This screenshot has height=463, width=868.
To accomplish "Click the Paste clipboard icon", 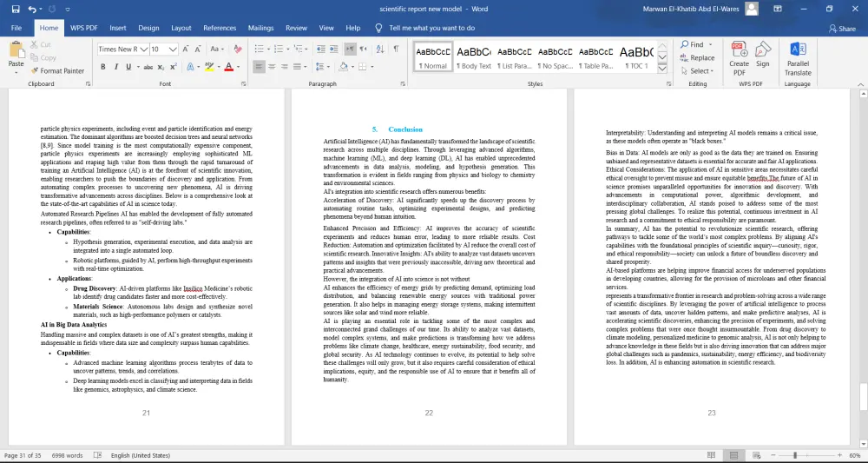I will [x=16, y=50].
